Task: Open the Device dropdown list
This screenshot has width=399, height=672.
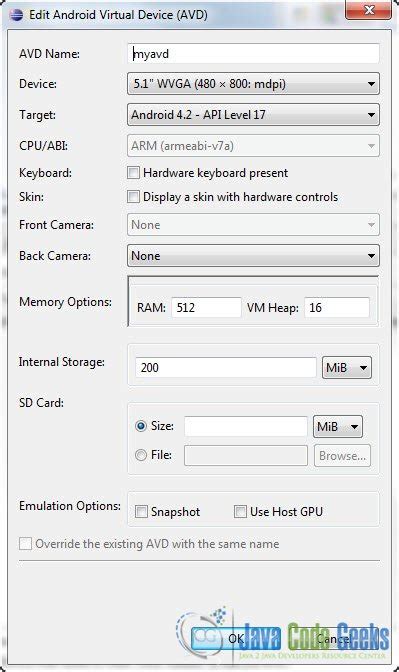Action: pyautogui.click(x=253, y=84)
